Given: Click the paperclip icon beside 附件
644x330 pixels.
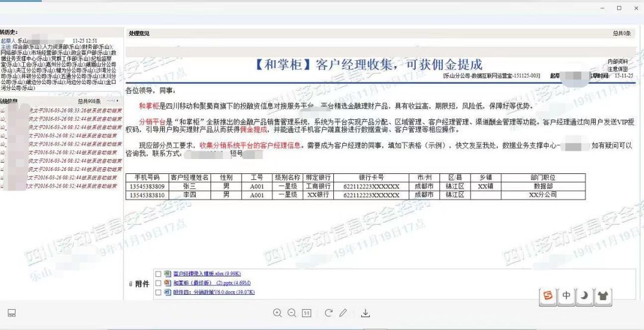Looking at the screenshot, I should click(x=131, y=284).
